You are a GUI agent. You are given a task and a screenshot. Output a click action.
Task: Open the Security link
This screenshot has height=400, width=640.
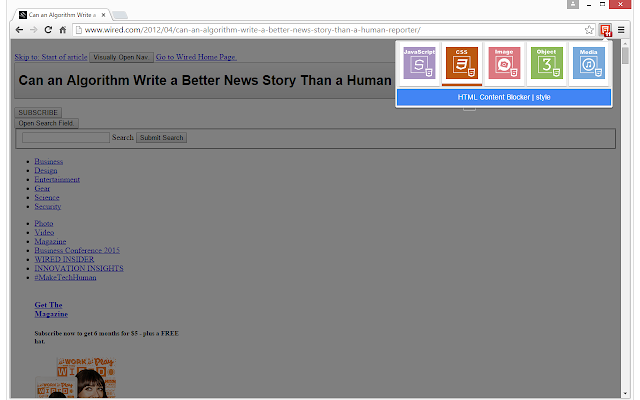(x=48, y=206)
